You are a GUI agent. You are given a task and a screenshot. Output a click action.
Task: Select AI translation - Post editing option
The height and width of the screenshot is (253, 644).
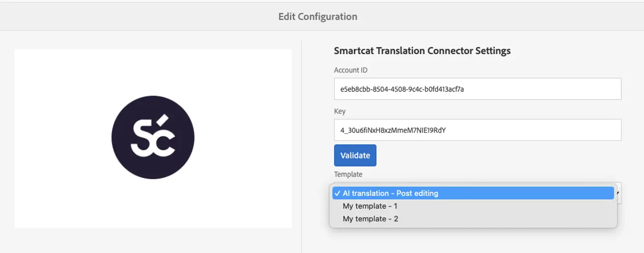(473, 193)
